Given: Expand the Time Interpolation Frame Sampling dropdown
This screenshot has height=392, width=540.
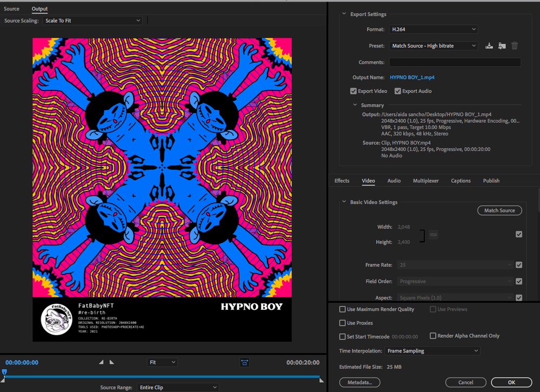Looking at the screenshot, I should coord(432,351).
